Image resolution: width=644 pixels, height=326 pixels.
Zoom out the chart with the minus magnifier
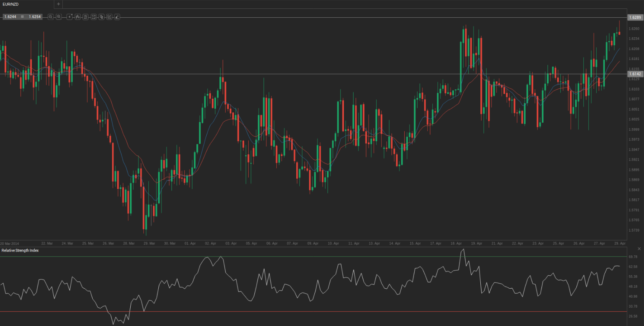[x=50, y=17]
